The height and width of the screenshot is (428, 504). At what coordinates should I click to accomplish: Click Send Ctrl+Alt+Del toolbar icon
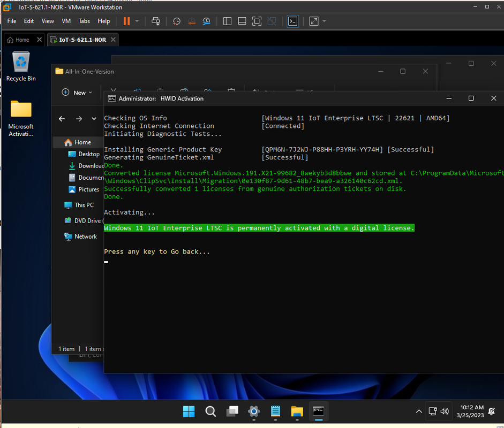(x=156, y=21)
